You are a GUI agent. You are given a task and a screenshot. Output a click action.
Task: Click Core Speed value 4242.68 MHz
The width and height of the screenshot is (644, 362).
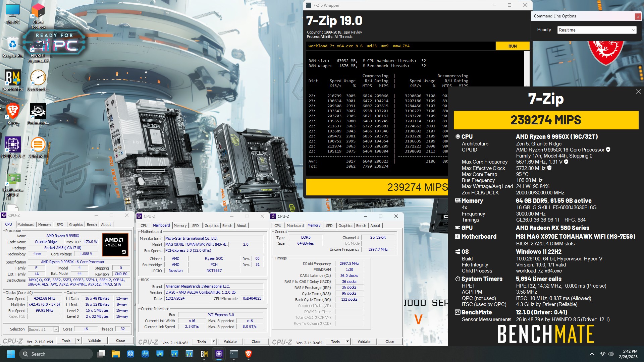click(x=44, y=298)
